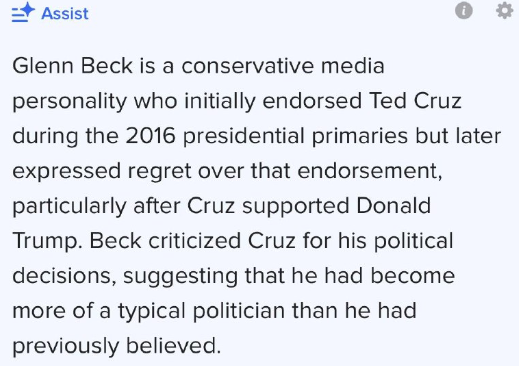
Task: Click the phrase previously believed
Action: point(116,346)
